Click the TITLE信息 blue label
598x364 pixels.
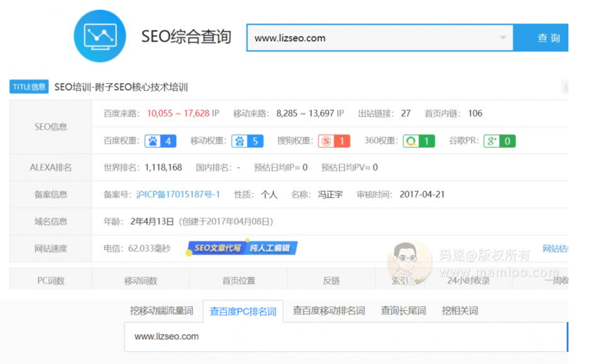pyautogui.click(x=29, y=87)
